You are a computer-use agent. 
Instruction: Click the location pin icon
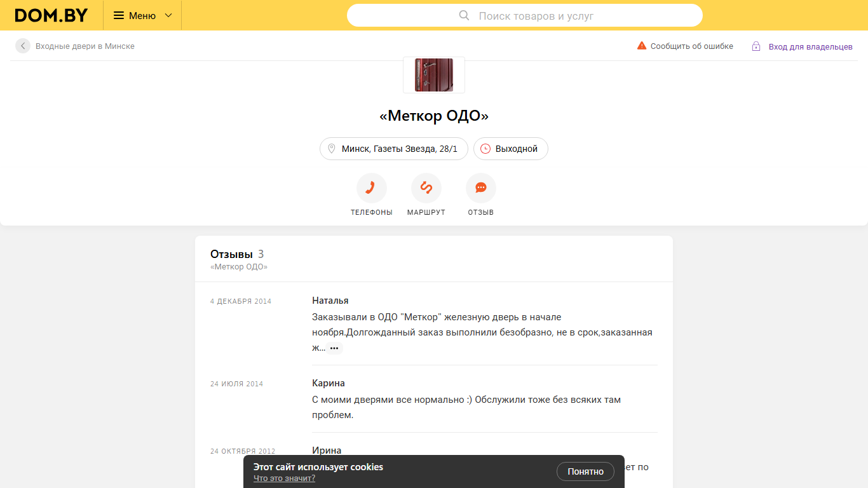[x=331, y=149]
